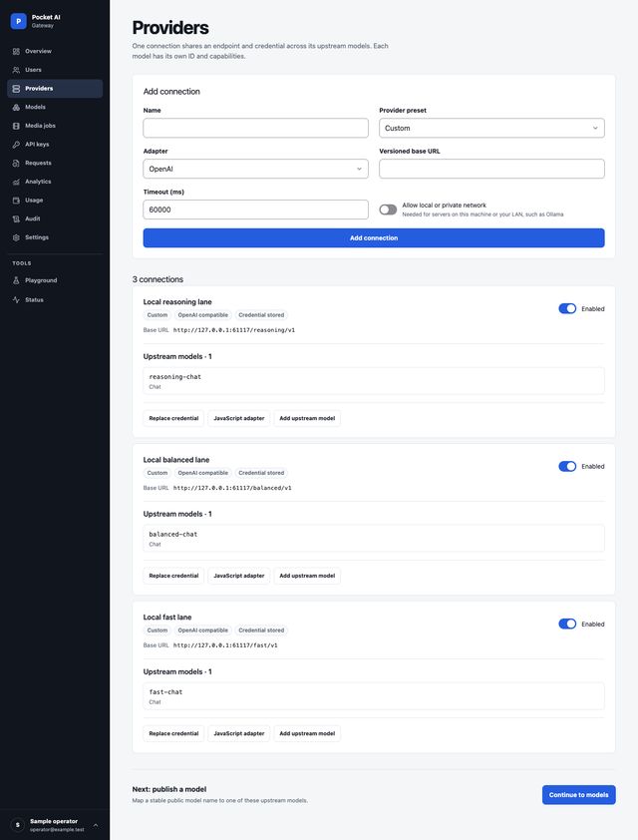
Task: Click the Audit sidebar icon
Action: tap(16, 218)
